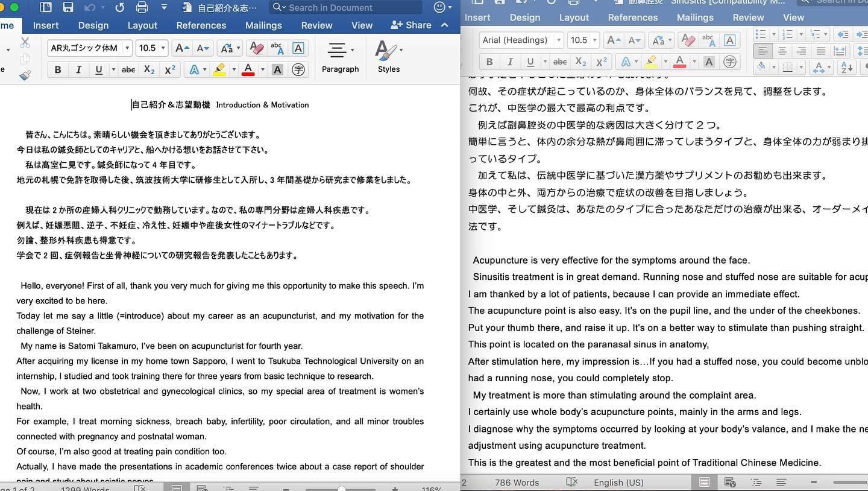Image resolution: width=868 pixels, height=491 pixels.
Task: Sort text A to Z in the right window
Action: [846, 68]
